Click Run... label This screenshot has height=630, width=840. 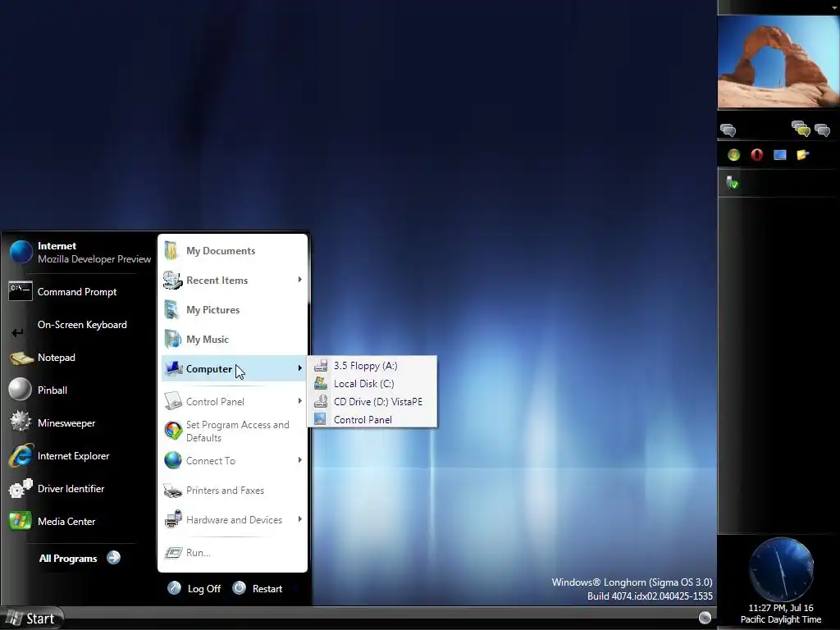(x=199, y=553)
